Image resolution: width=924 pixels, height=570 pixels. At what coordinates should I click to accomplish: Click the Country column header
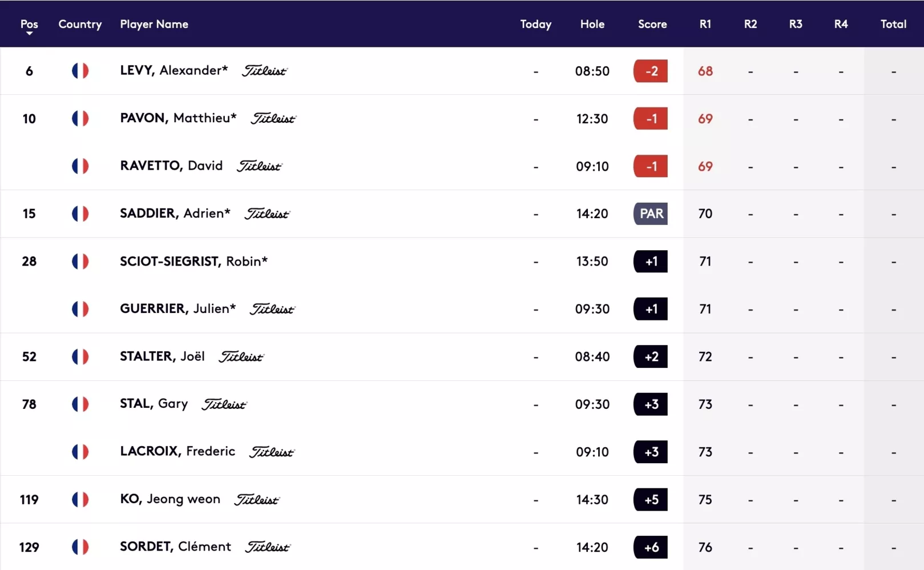point(80,24)
